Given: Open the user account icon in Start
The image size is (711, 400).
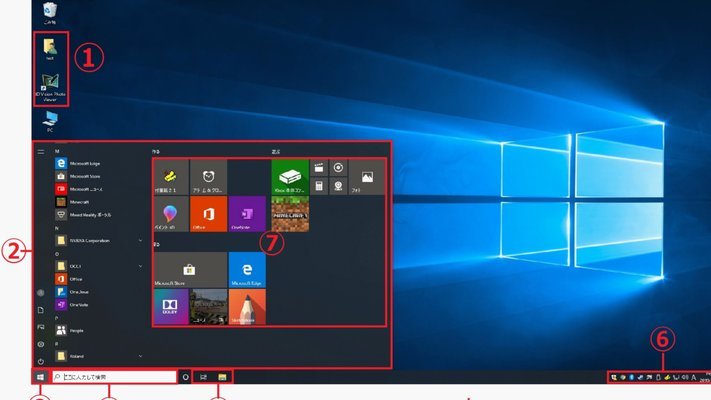Looking at the screenshot, I should 41,293.
